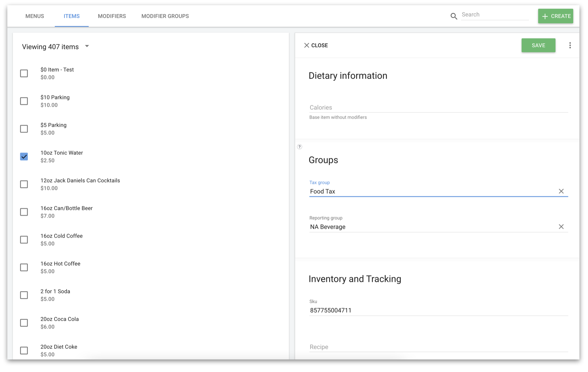
Task: Click the CLOSE X icon on detail panel
Action: pos(307,45)
